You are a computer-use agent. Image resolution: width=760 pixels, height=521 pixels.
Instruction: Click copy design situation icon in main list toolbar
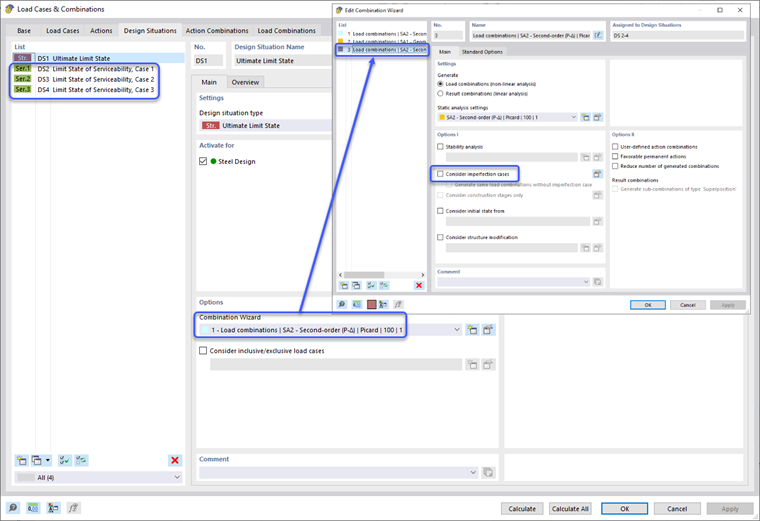point(36,460)
